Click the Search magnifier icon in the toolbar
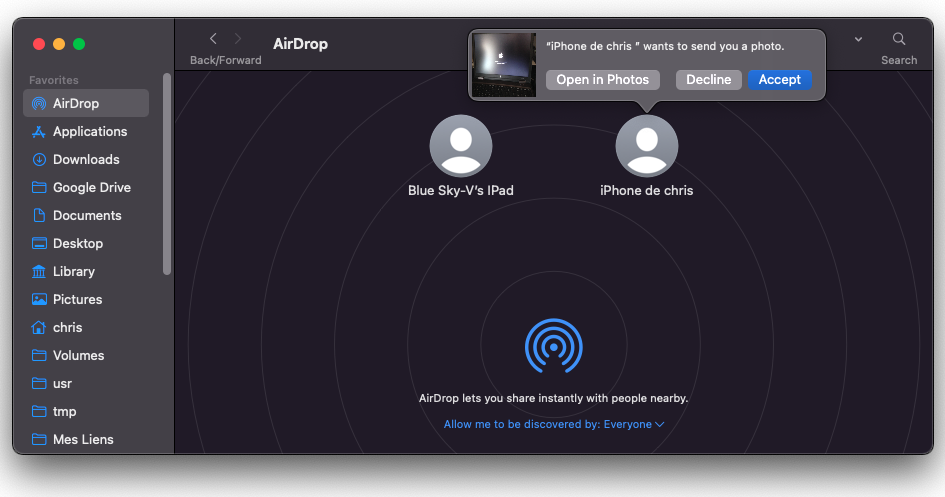The height and width of the screenshot is (497, 945). point(899,39)
